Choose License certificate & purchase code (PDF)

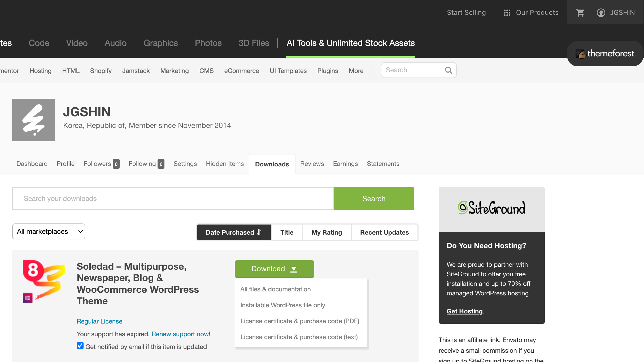(x=300, y=321)
